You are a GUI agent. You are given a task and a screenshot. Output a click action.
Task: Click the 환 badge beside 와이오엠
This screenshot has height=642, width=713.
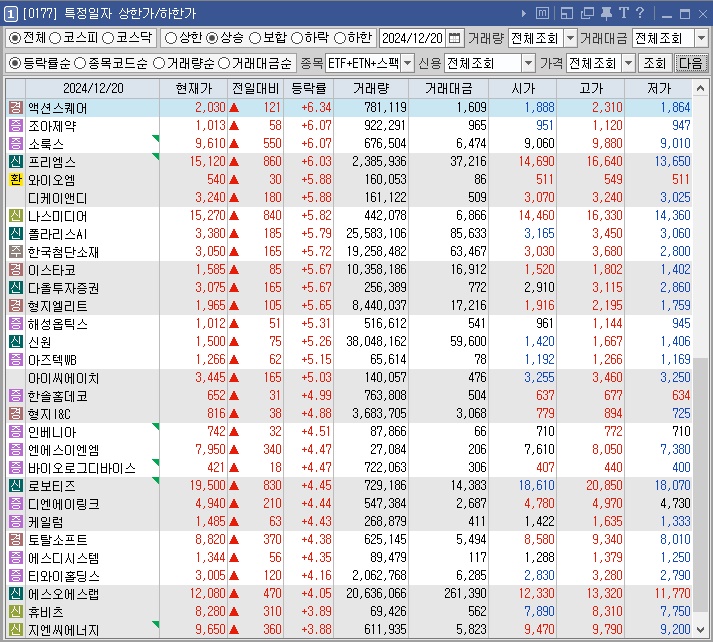tap(15, 180)
